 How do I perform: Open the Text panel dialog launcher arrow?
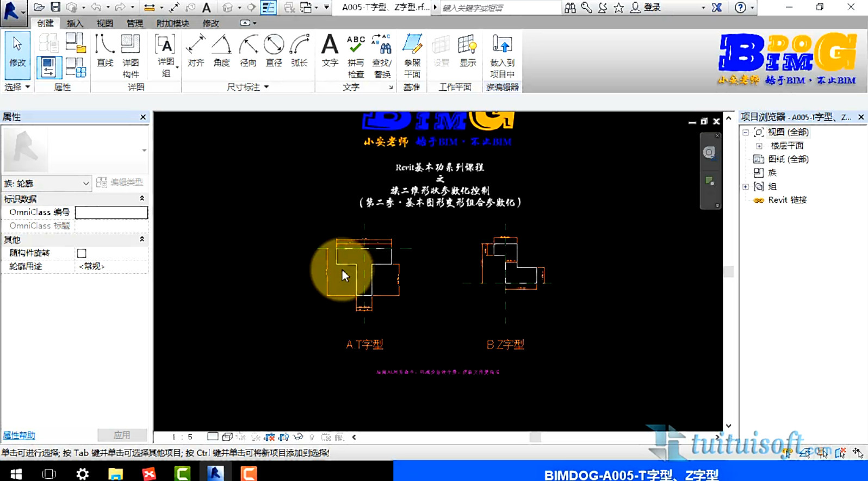(x=390, y=88)
